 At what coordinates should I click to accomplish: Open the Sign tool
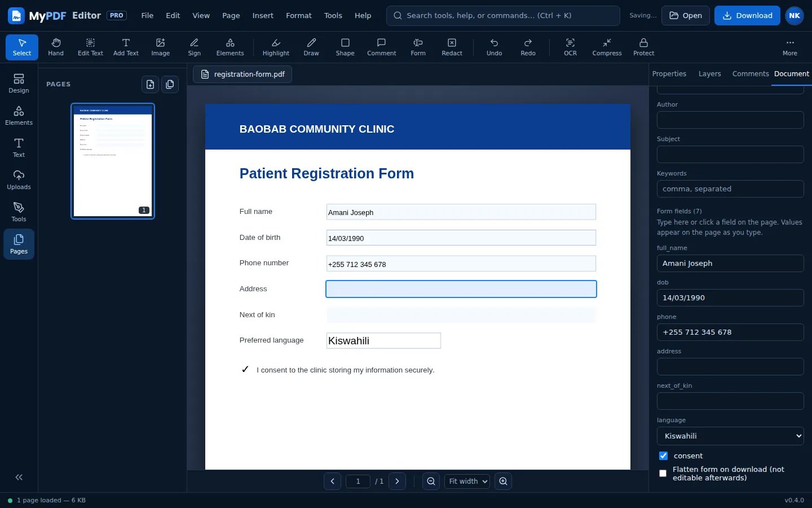point(195,47)
